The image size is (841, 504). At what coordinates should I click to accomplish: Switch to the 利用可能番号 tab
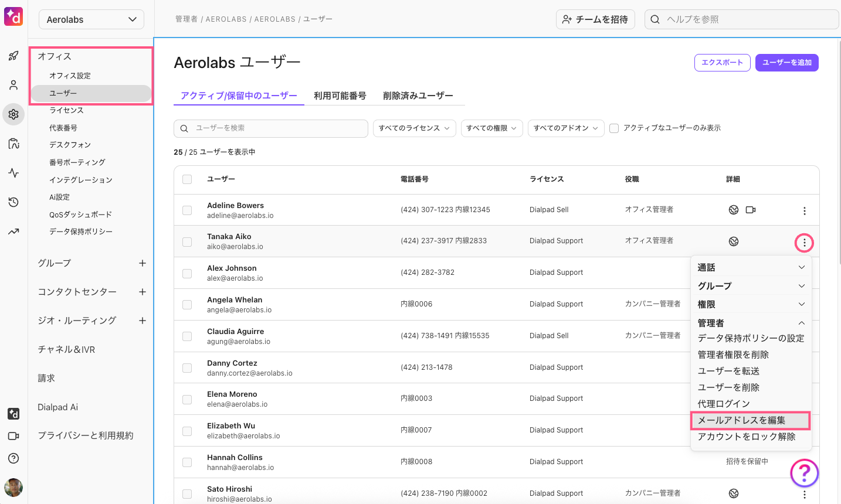(340, 96)
